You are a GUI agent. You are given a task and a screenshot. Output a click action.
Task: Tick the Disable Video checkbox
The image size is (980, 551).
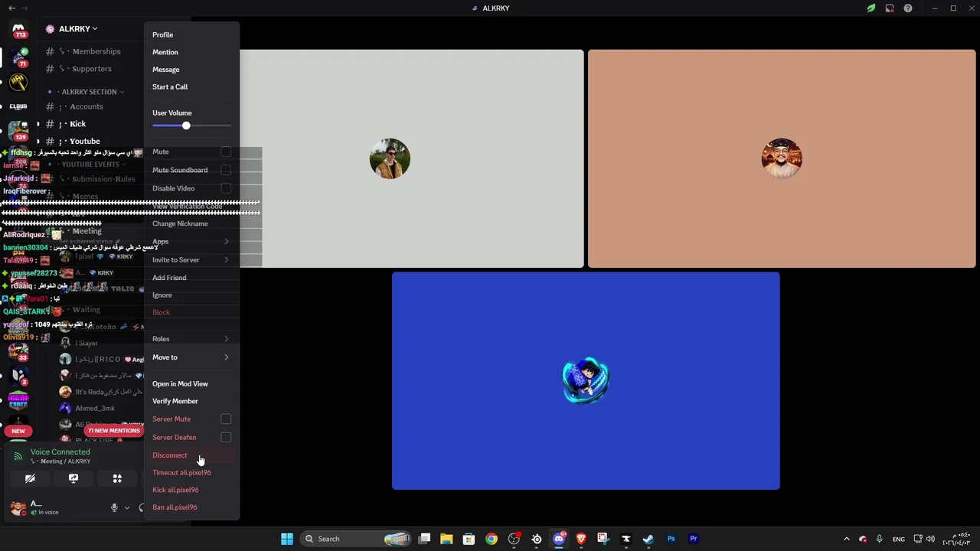226,188
